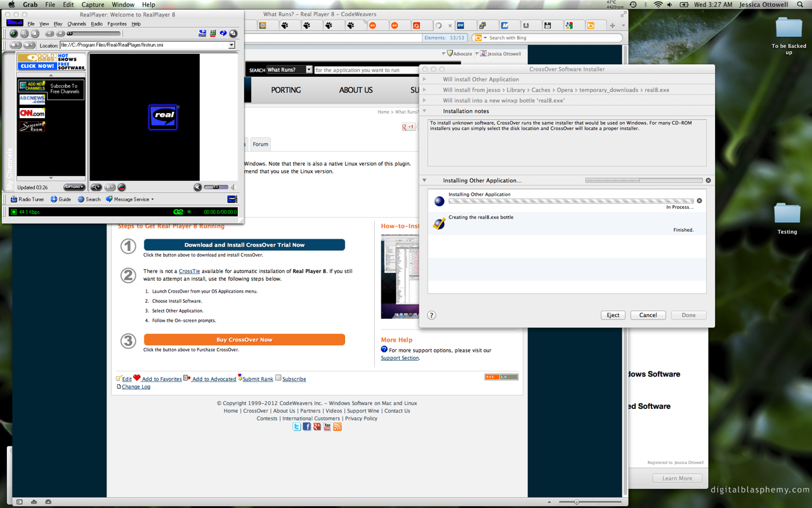Expand 'Will install into a new winxp bottle' section
Viewport: 812px width, 508px height.
click(425, 100)
